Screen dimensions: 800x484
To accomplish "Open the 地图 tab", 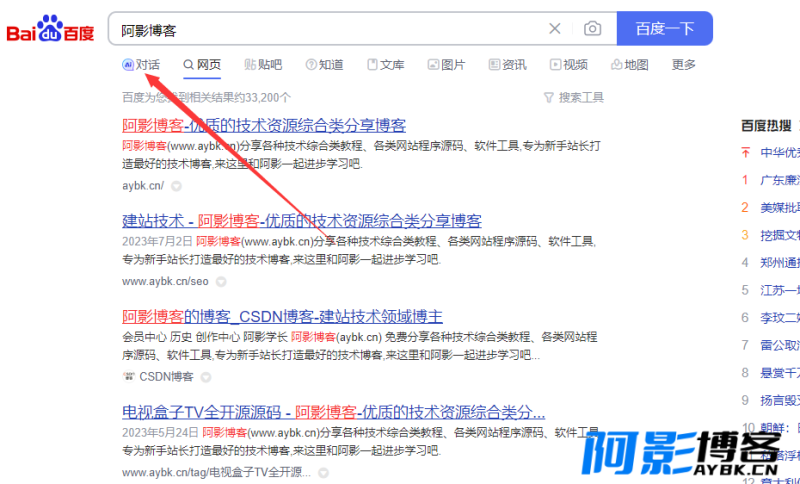I will 630,65.
